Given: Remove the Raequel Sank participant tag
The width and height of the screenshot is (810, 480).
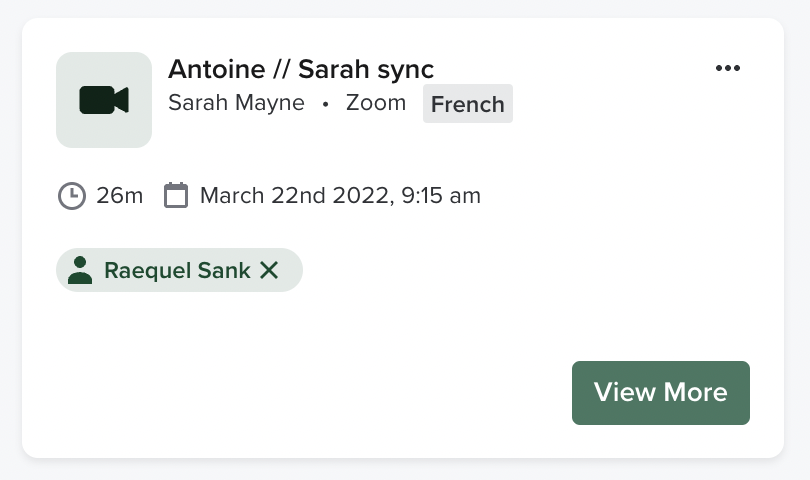Looking at the screenshot, I should point(269,270).
